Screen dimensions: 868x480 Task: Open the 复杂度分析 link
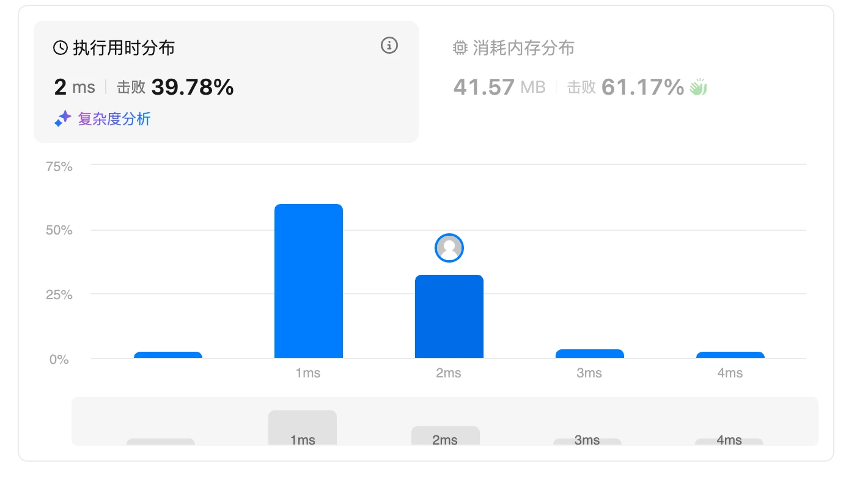tap(114, 119)
